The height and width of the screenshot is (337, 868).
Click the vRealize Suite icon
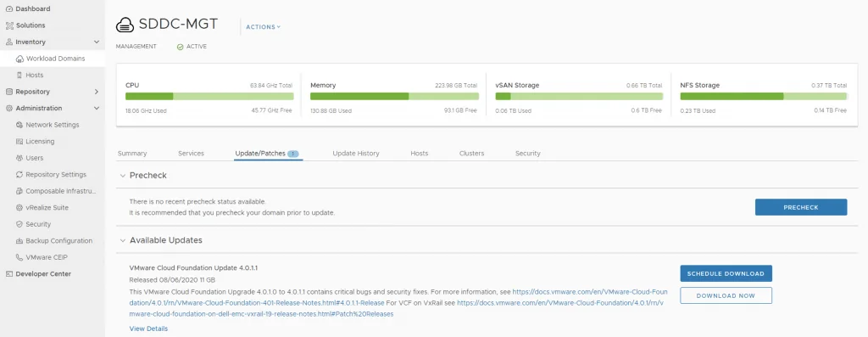[x=20, y=208]
